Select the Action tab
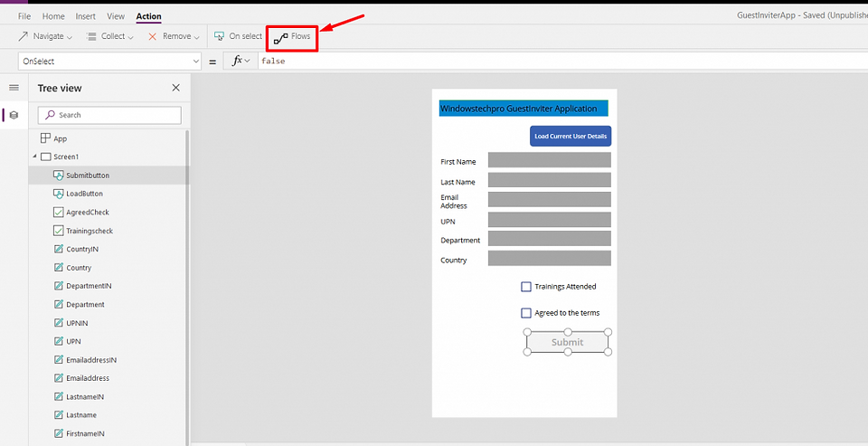Image resolution: width=868 pixels, height=446 pixels. tap(148, 16)
